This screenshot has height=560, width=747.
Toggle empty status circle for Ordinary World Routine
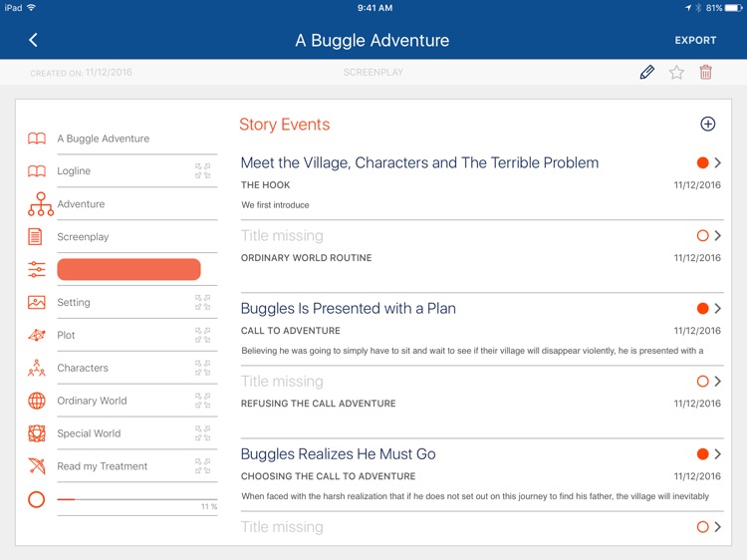pyautogui.click(x=702, y=235)
